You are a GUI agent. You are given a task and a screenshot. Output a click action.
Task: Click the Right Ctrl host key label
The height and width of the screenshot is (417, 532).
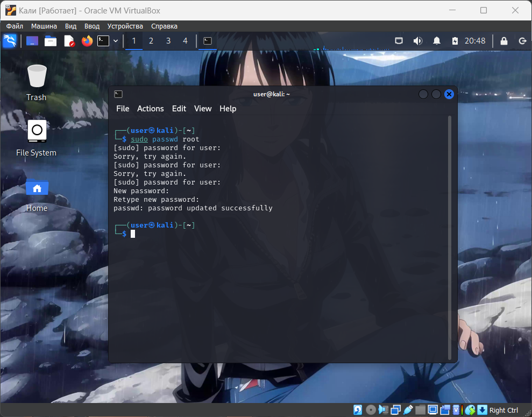point(503,410)
